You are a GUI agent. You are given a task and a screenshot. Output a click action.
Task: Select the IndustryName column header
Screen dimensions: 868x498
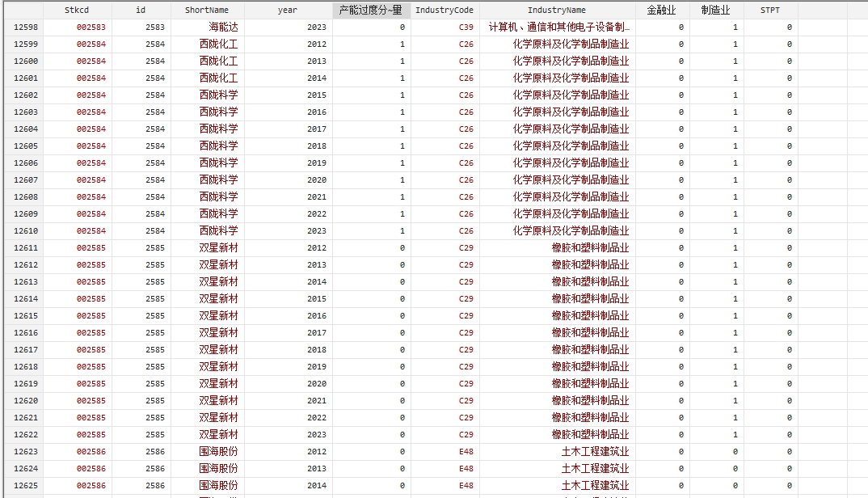point(557,10)
